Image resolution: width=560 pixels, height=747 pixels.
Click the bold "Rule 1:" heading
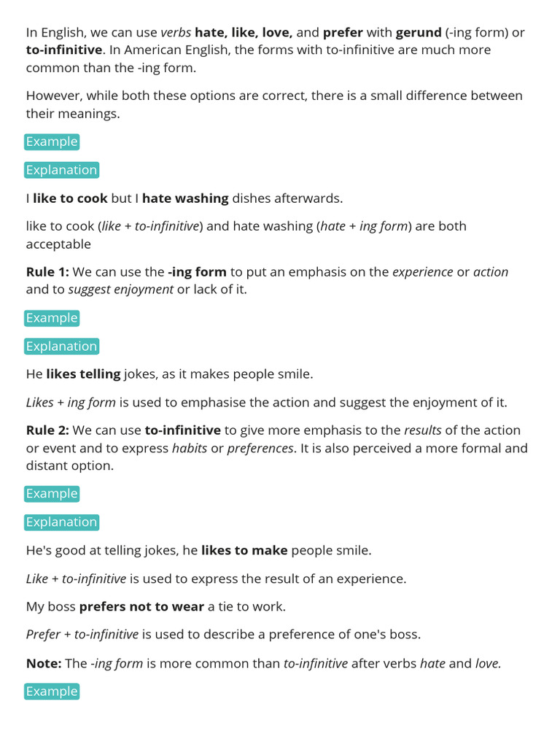[x=47, y=272]
